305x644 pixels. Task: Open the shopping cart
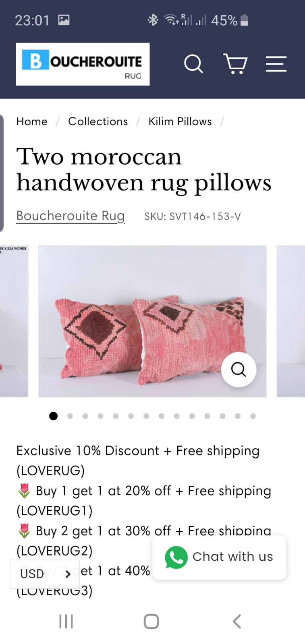pos(235,64)
